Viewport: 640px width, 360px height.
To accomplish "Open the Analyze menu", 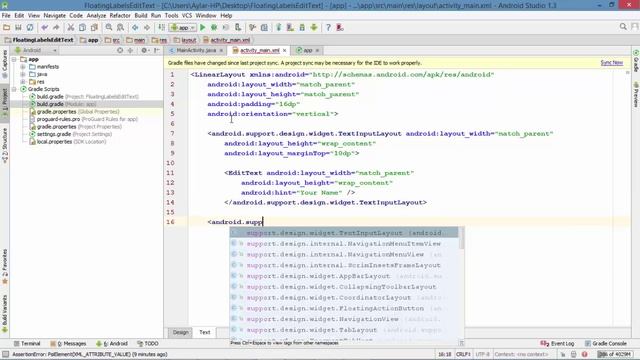I will tap(96, 16).
